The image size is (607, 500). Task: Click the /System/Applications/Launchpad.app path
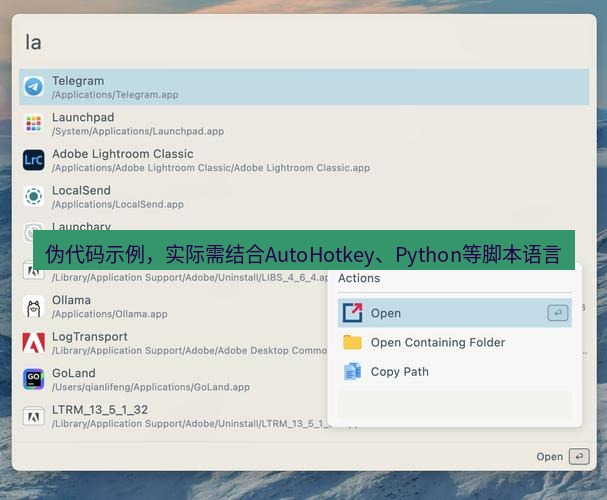click(x=138, y=131)
